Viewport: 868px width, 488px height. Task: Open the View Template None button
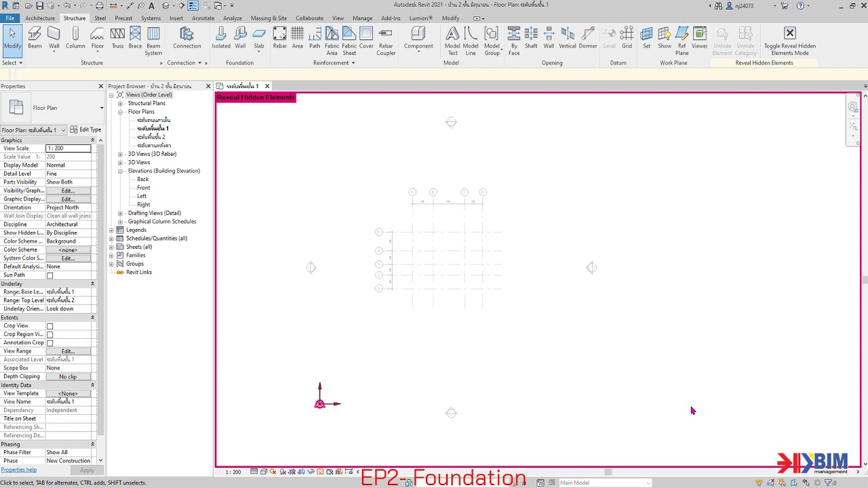(68, 393)
